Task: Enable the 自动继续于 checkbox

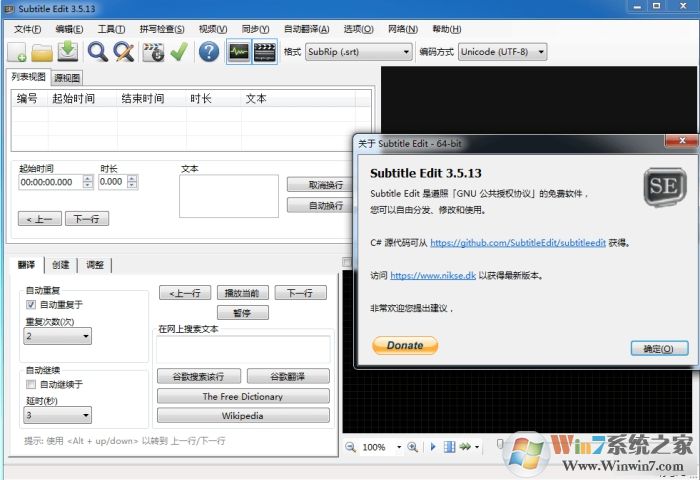Action: (31, 384)
